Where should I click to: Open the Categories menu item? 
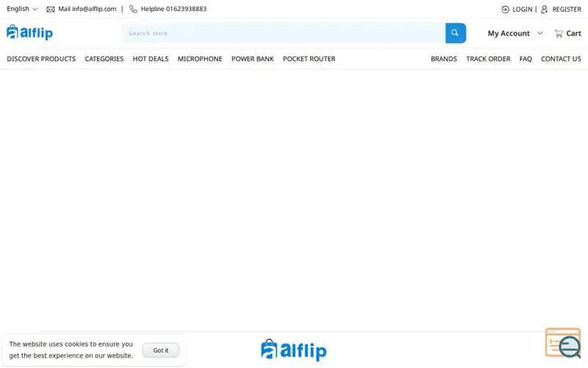click(x=104, y=59)
